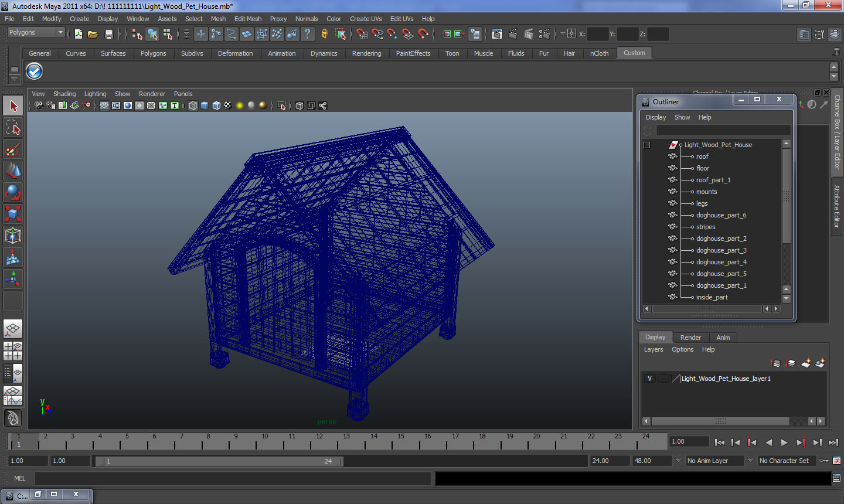Play animation forwards button
This screenshot has height=504, width=844.
[x=784, y=443]
